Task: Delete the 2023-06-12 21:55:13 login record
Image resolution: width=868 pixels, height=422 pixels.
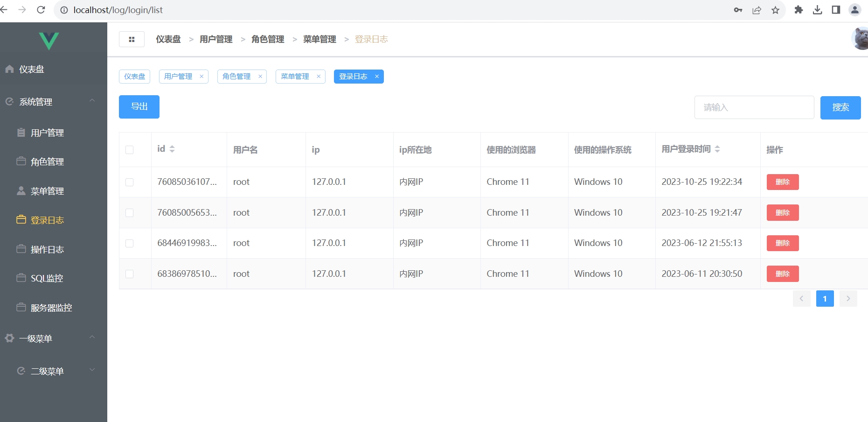Action: (783, 243)
